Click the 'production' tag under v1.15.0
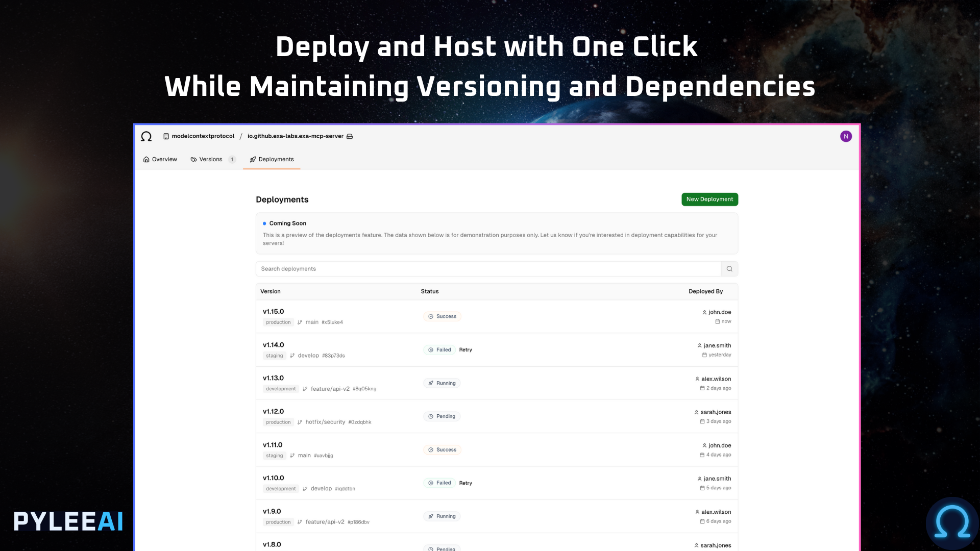The width and height of the screenshot is (980, 551). tap(278, 322)
